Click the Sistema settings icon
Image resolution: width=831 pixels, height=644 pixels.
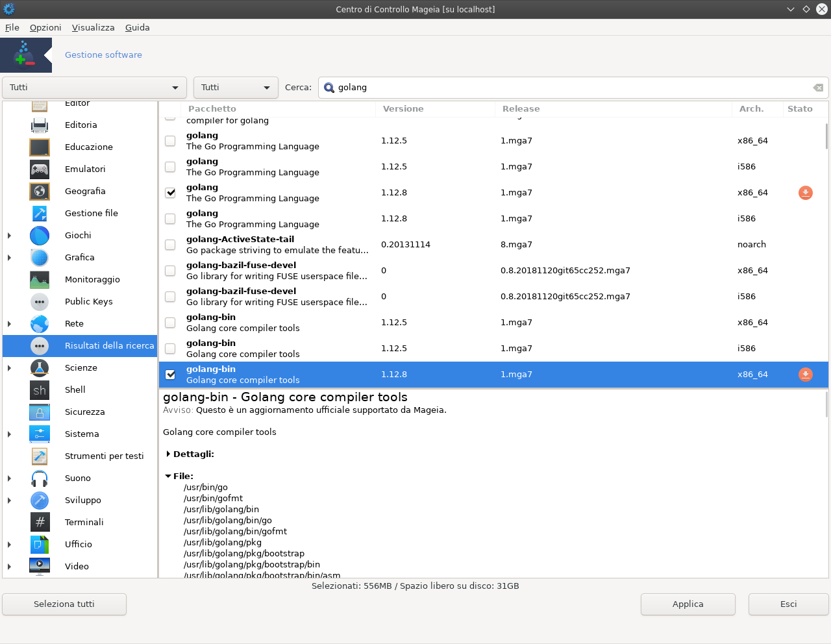point(40,434)
